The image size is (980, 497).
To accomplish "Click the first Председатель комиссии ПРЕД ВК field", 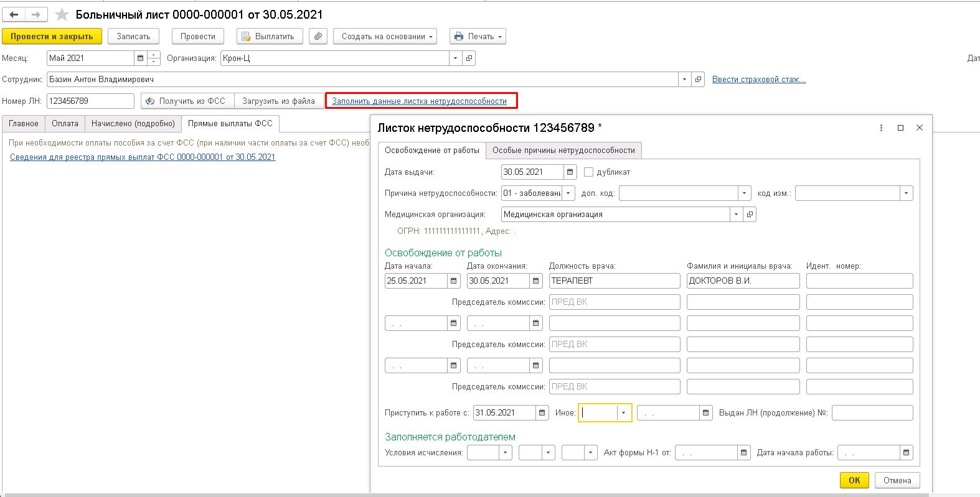I will [x=615, y=302].
